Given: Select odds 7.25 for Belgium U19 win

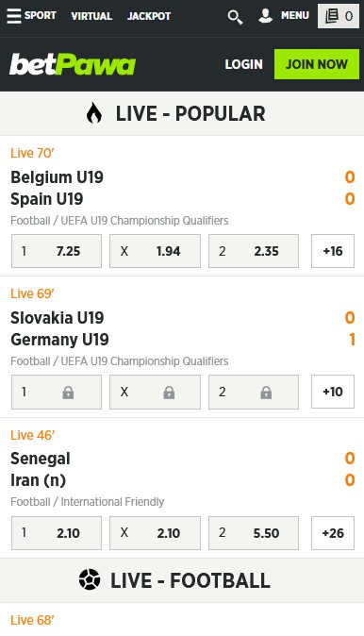Looking at the screenshot, I should tap(57, 251).
